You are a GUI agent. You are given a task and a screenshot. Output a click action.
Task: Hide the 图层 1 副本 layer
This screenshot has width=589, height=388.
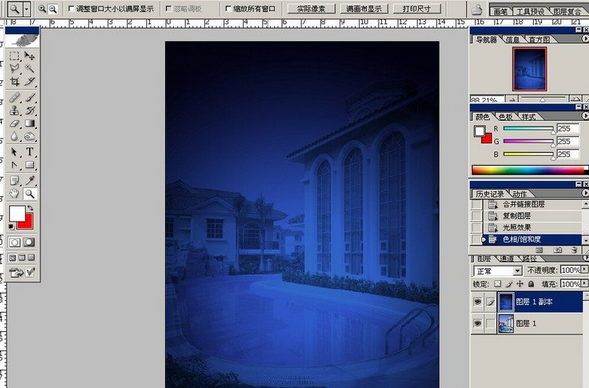[477, 302]
